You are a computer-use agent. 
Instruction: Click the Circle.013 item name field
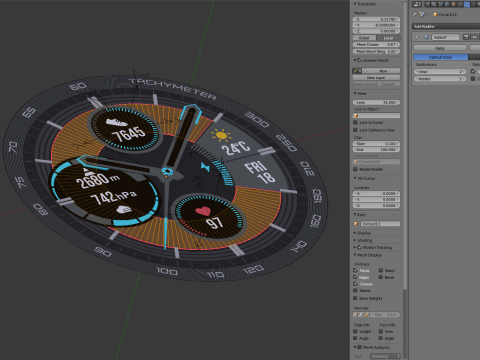[380, 224]
